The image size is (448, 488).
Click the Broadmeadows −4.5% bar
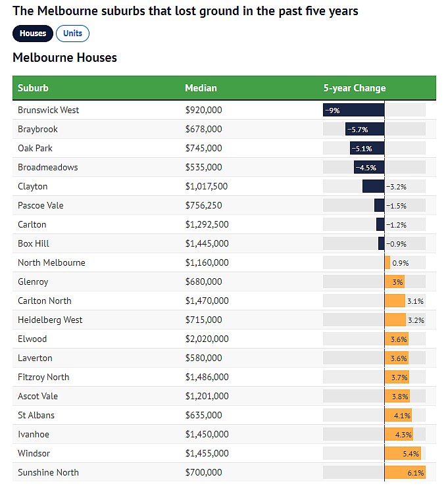tap(369, 168)
